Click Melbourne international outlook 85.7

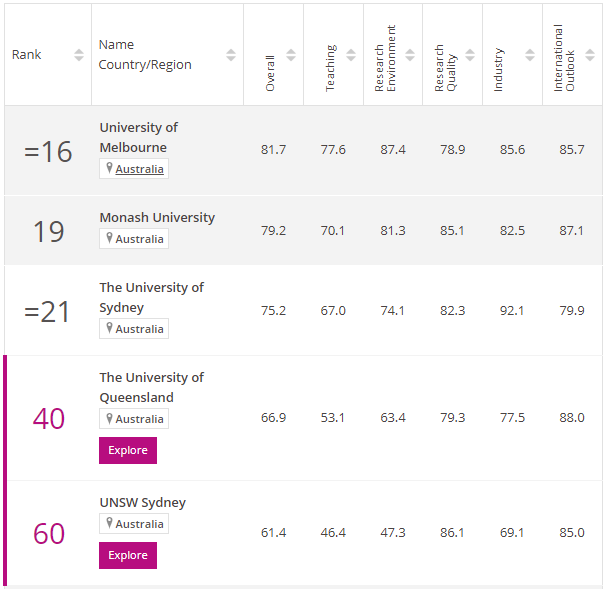click(572, 150)
